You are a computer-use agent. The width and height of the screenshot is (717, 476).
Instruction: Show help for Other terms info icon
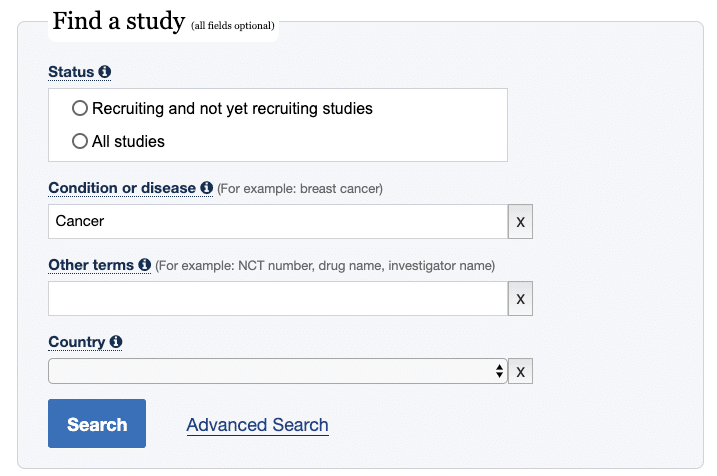click(144, 264)
